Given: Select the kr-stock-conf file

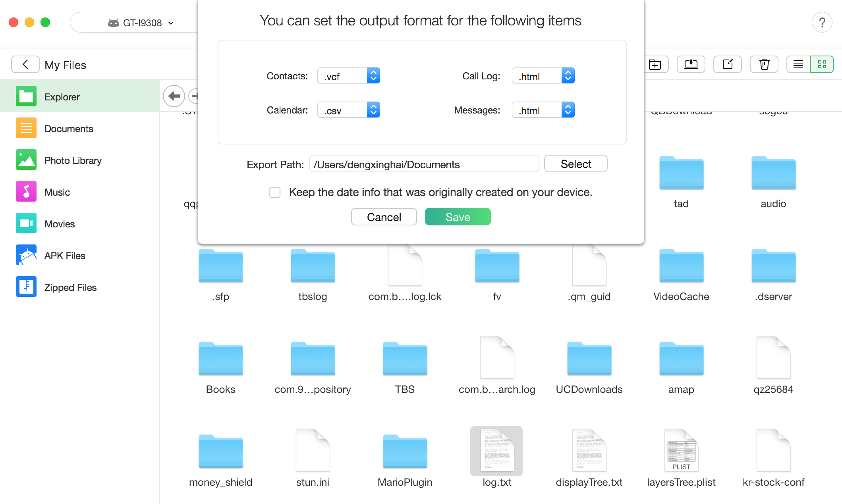Looking at the screenshot, I should 773,450.
